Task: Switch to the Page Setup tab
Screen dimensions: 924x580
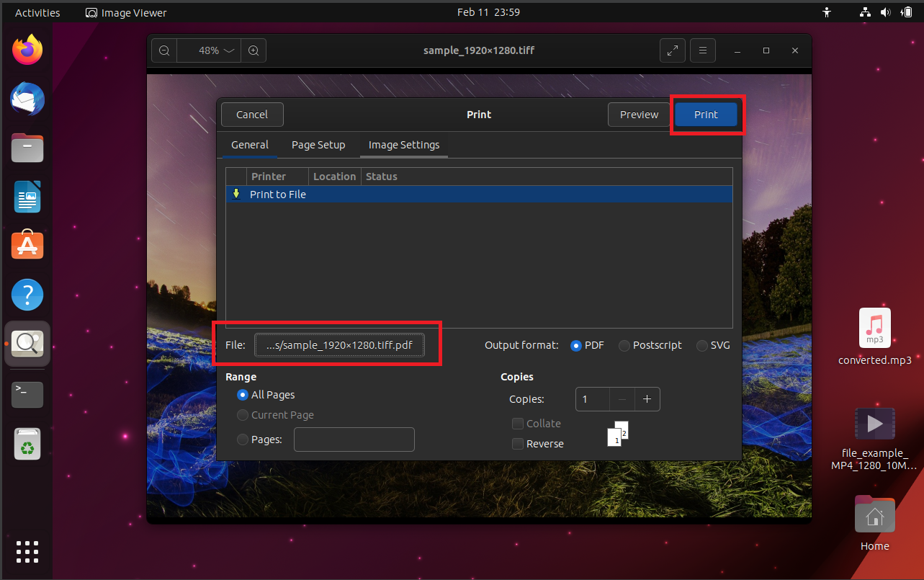Action: [x=318, y=145]
